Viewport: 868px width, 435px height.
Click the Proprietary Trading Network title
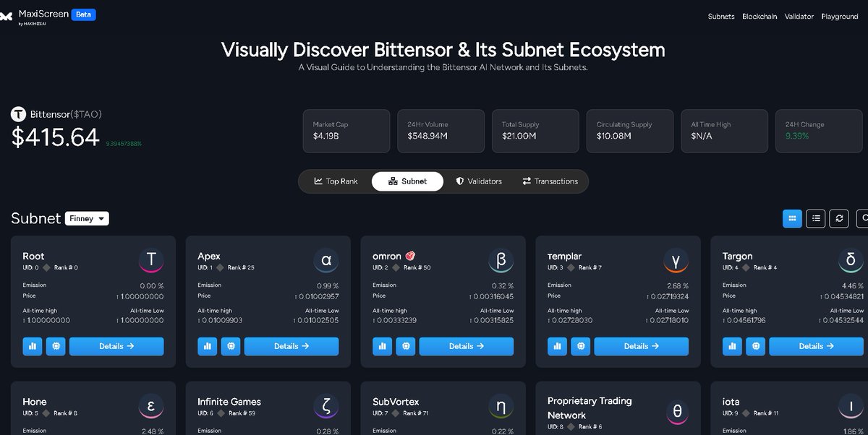point(590,408)
